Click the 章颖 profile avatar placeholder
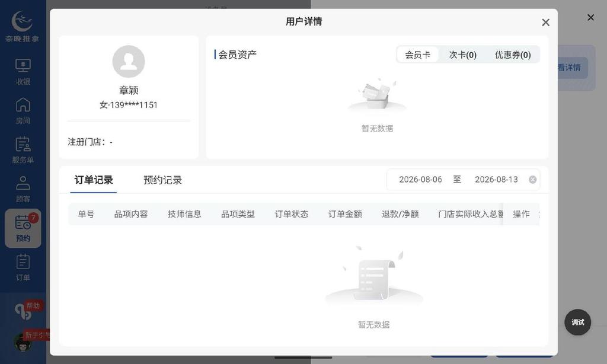 coord(129,61)
